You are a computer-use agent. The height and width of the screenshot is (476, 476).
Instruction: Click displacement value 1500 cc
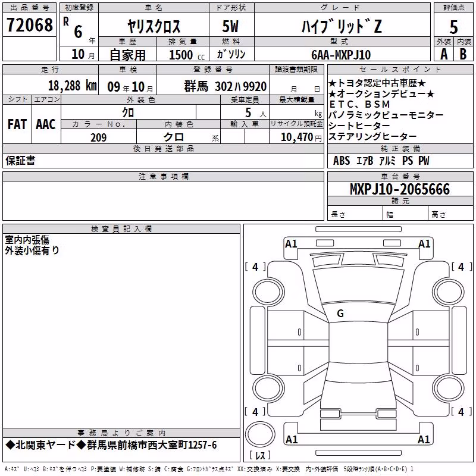point(187,55)
